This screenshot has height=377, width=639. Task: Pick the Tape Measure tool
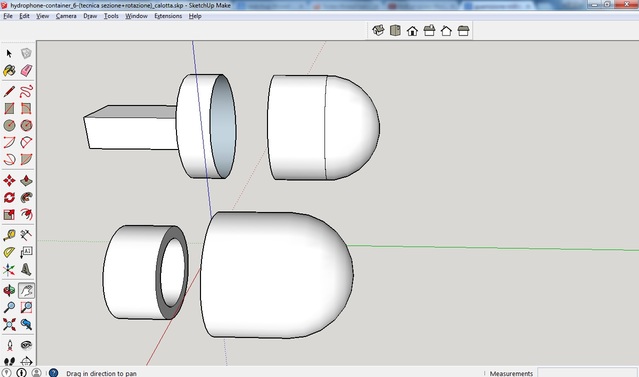[x=9, y=235]
